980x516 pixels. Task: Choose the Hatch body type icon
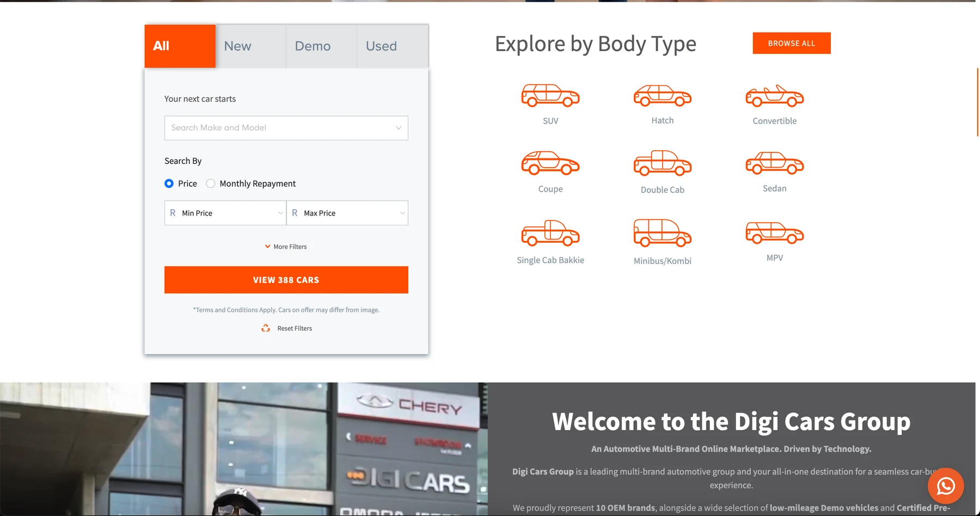663,95
